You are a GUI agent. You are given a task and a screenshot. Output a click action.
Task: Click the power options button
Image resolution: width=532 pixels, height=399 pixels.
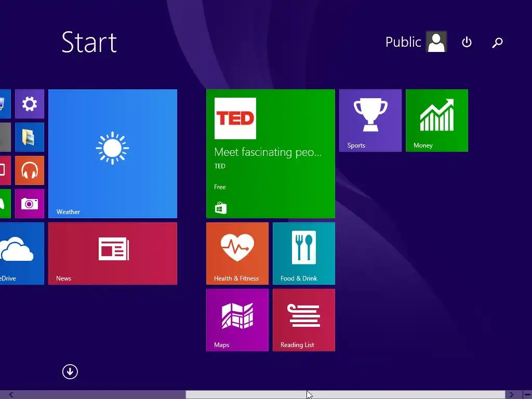467,42
